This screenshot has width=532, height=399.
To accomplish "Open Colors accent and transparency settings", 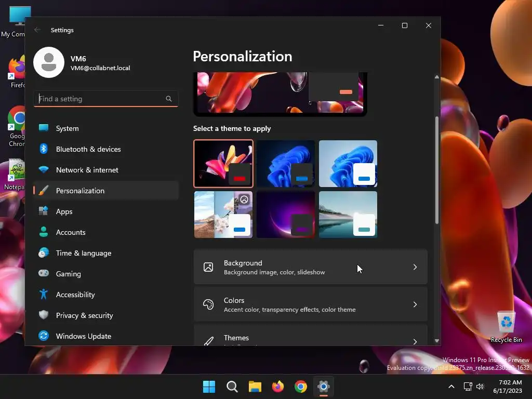I will coord(311,304).
